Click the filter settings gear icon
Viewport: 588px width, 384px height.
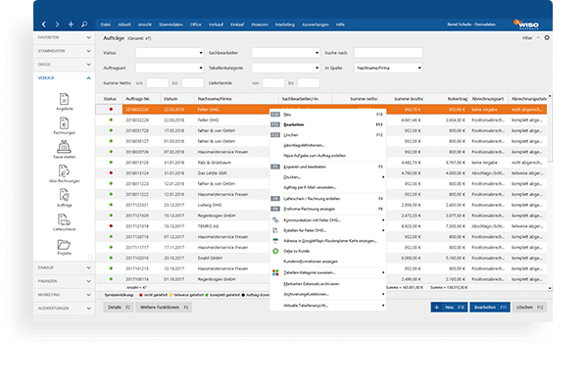click(x=547, y=38)
